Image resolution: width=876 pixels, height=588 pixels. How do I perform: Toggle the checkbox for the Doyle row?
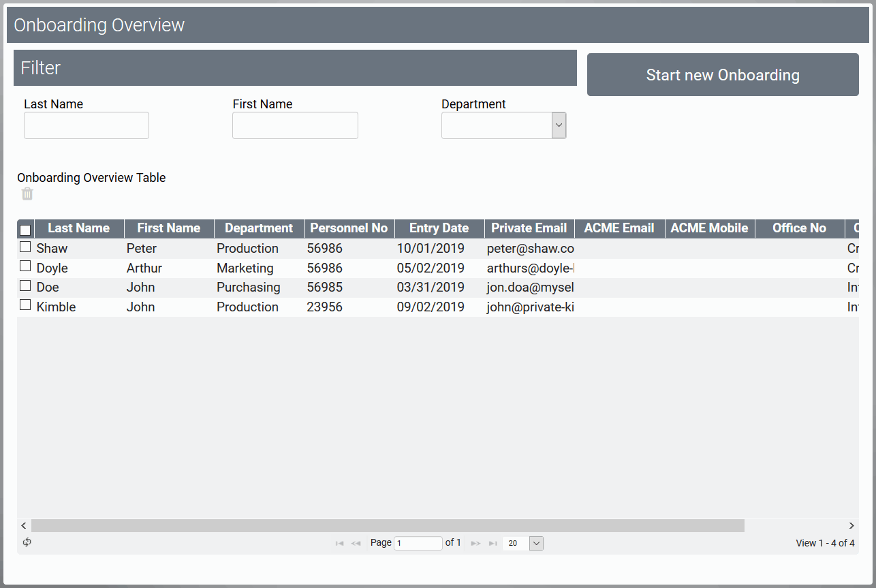coord(25,266)
